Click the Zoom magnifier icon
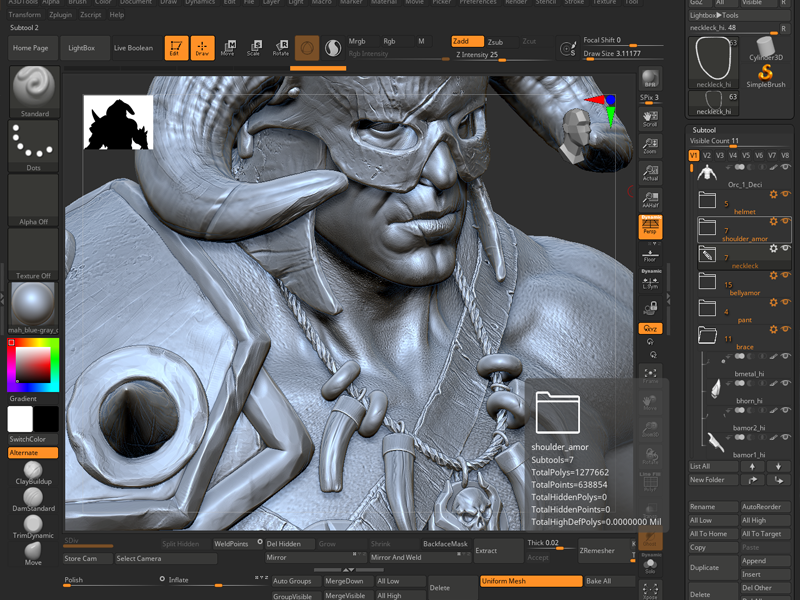 coord(650,146)
